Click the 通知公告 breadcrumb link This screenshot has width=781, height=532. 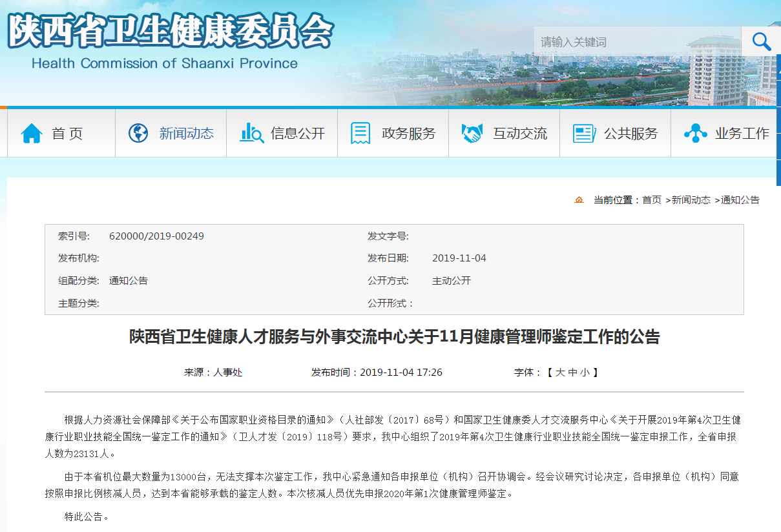740,200
